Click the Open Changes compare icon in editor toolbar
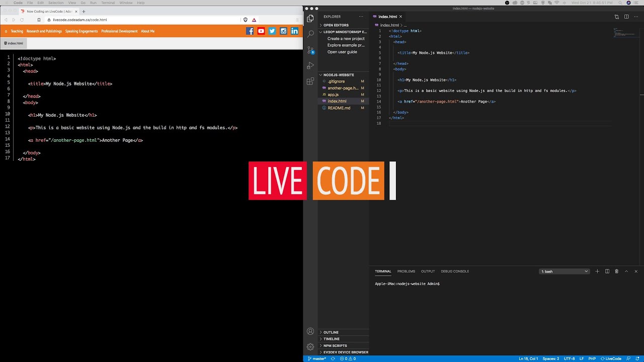Image resolution: width=644 pixels, height=362 pixels. coord(616,17)
